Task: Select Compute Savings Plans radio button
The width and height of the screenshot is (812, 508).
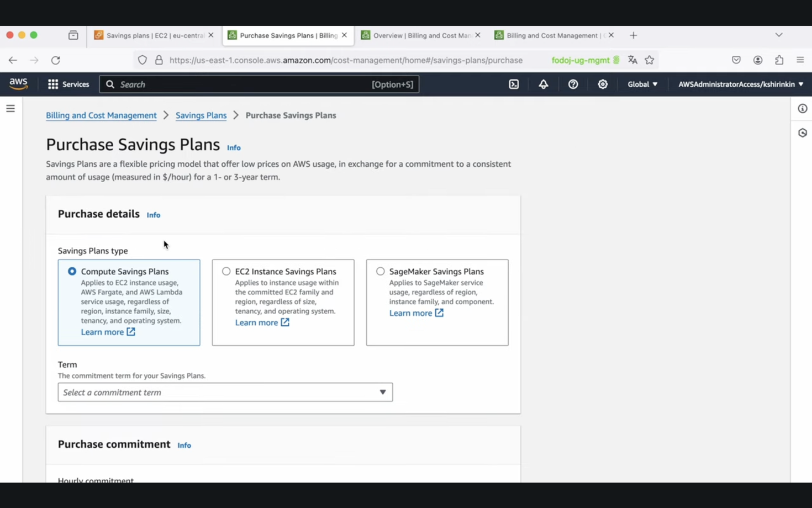Action: click(72, 271)
